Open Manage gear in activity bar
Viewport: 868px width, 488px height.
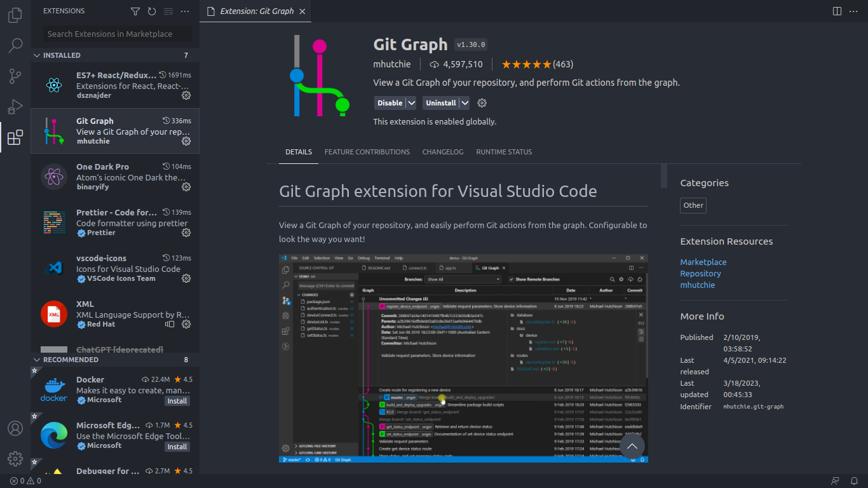(15, 459)
